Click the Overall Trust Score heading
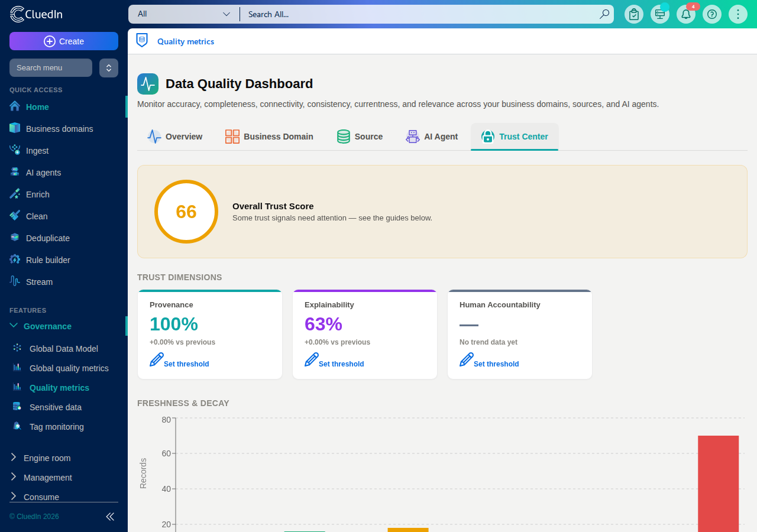The width and height of the screenshot is (757, 532). point(273,206)
